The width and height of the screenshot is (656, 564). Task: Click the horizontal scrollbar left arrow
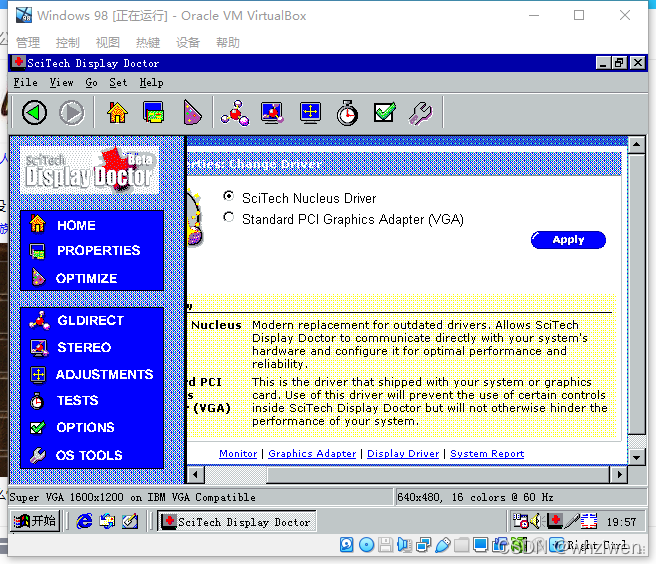click(195, 475)
